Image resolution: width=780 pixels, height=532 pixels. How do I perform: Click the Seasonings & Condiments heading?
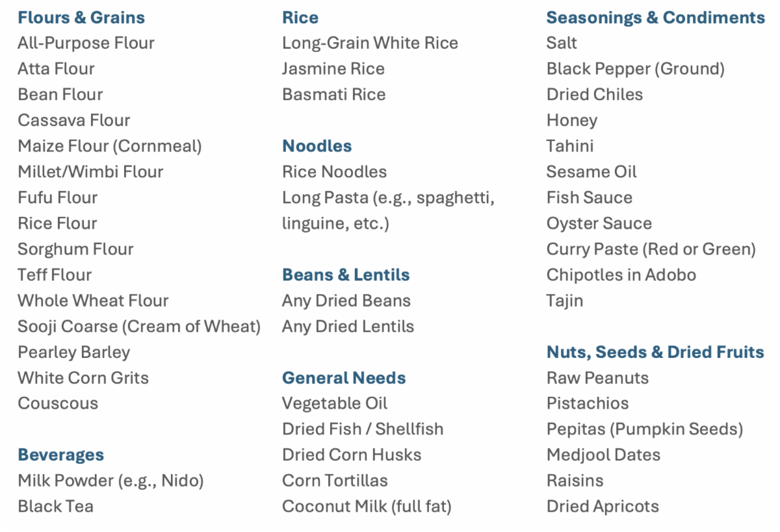(x=656, y=18)
